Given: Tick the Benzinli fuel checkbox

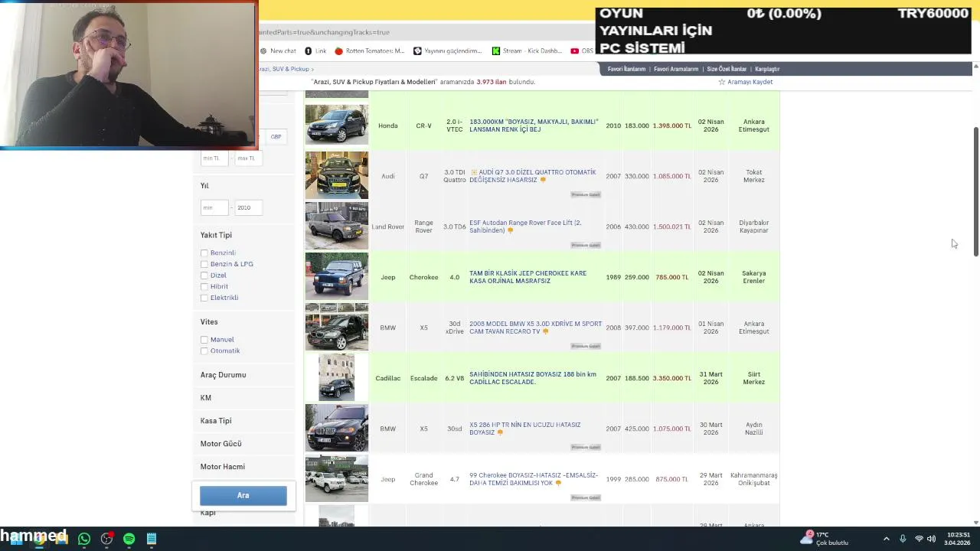Looking at the screenshot, I should point(204,253).
